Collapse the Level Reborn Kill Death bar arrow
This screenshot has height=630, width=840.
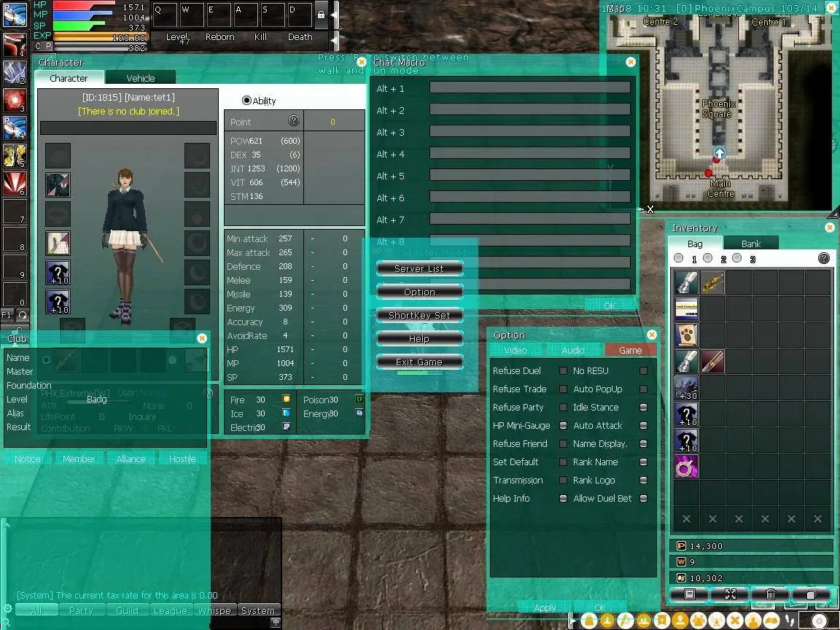(x=334, y=39)
